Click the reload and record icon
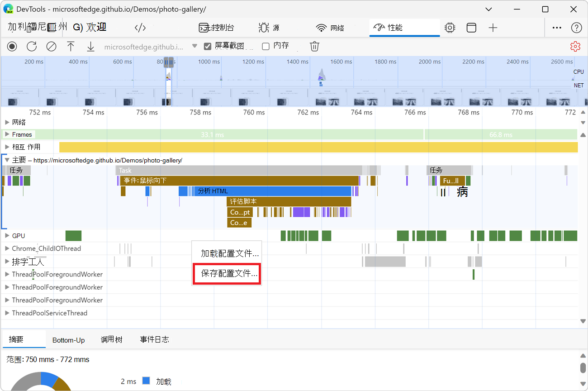 click(x=32, y=46)
